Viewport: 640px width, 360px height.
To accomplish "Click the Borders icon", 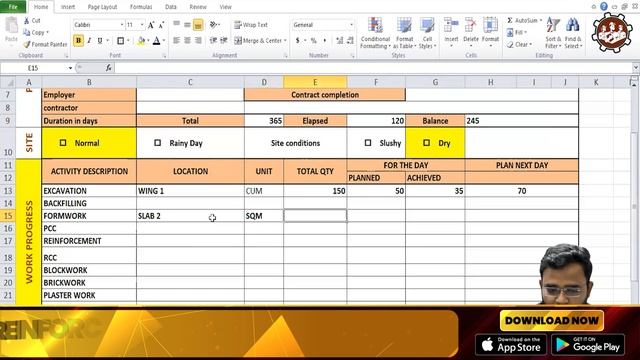I will 120,40.
